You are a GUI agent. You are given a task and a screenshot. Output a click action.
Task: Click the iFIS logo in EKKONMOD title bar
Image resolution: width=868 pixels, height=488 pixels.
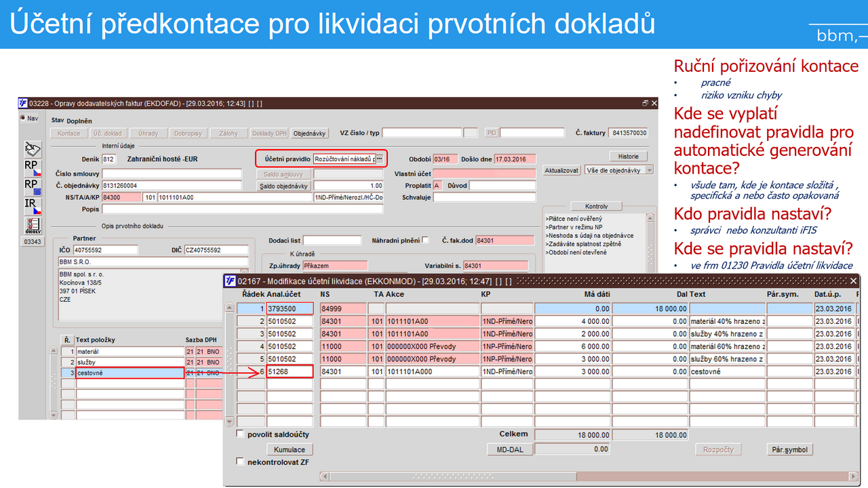tap(231, 281)
